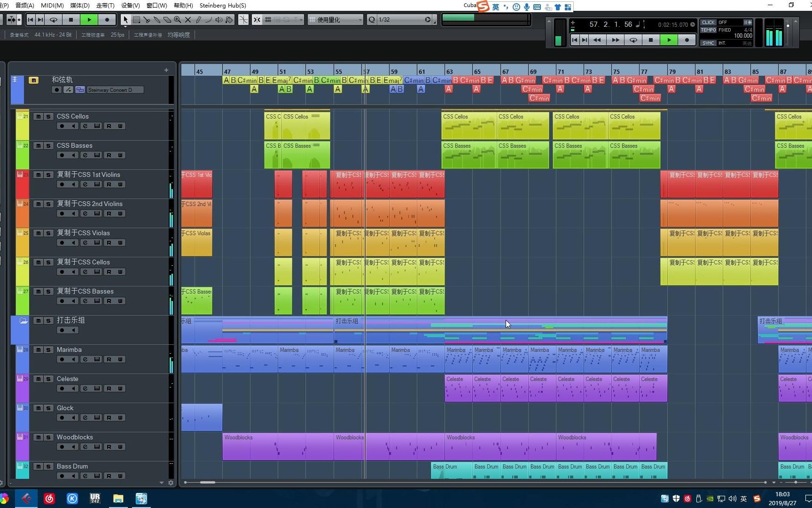812x508 pixels.
Task: Click horizontal scrollbar thumb under arrangement
Action: (x=207, y=482)
